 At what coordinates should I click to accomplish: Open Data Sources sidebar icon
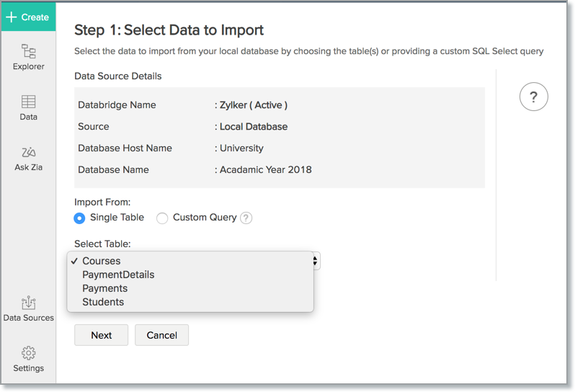point(28,303)
